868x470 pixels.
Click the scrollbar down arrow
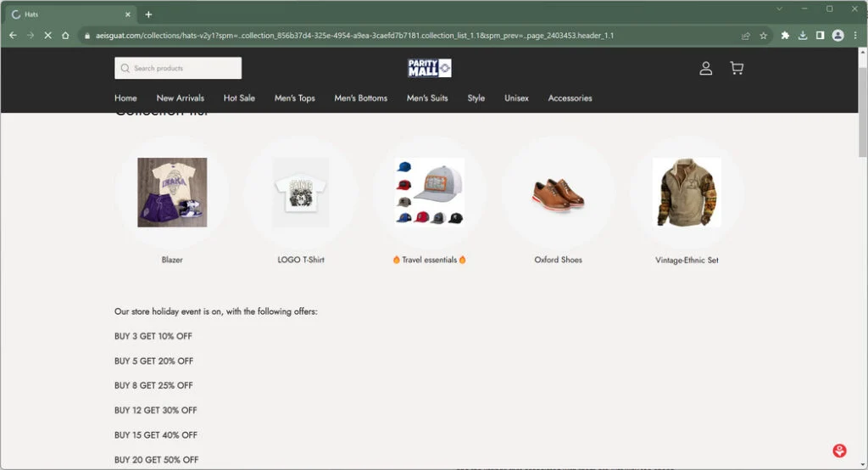(862, 464)
